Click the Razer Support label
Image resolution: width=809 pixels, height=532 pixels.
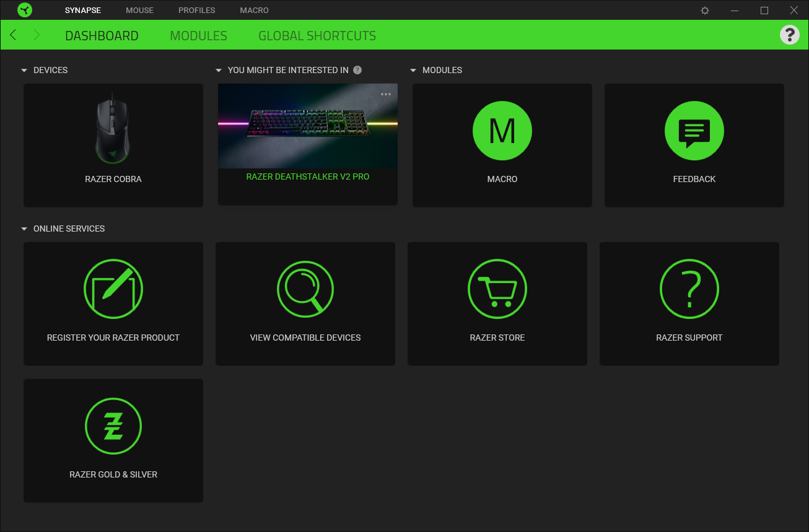pos(689,338)
